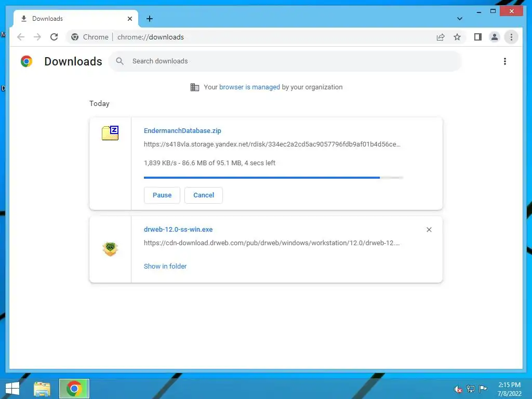Click the muted volume tray icon
532x399 pixels.
(x=458, y=389)
